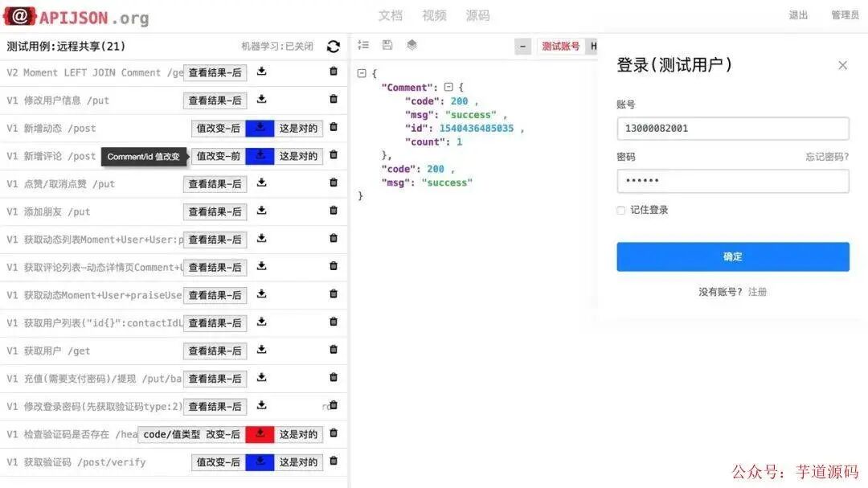
Task: Click 值改变-前 button in 新增评论 row
Action: coord(218,156)
